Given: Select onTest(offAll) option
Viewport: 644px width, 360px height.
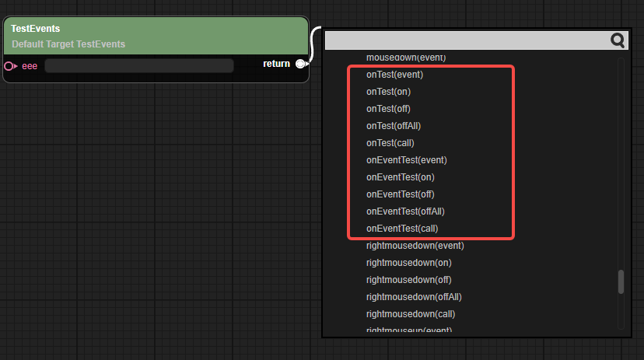Looking at the screenshot, I should coord(394,126).
